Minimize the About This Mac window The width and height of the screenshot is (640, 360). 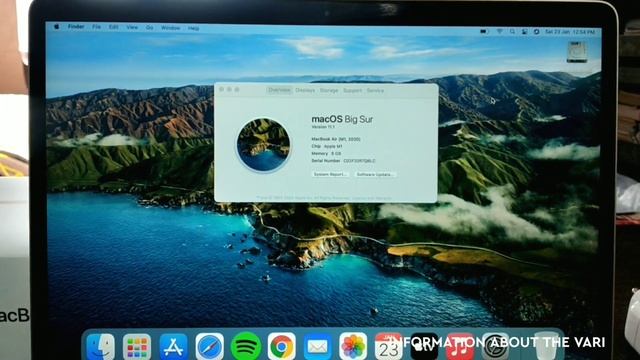tap(229, 89)
